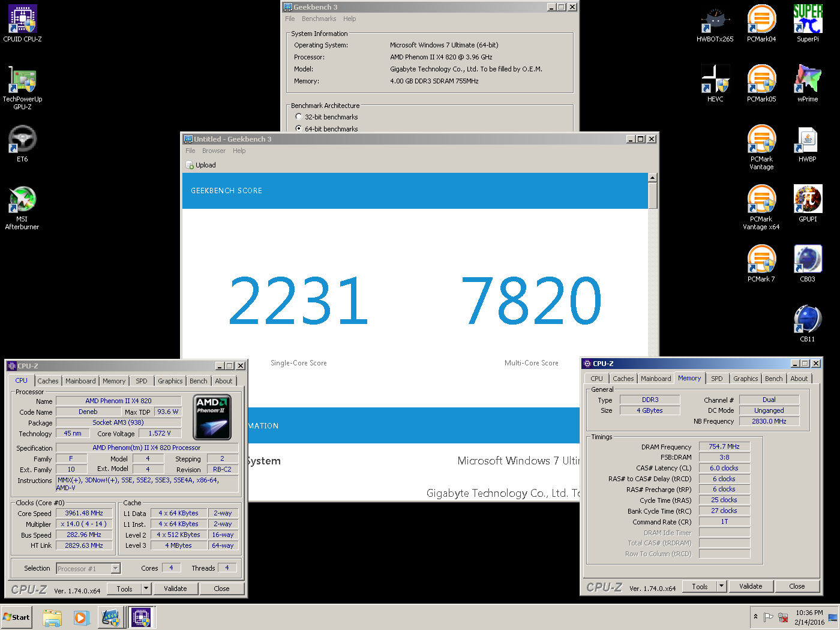Open the ET6 desktop shortcut
This screenshot has height=630, width=840.
click(23, 143)
